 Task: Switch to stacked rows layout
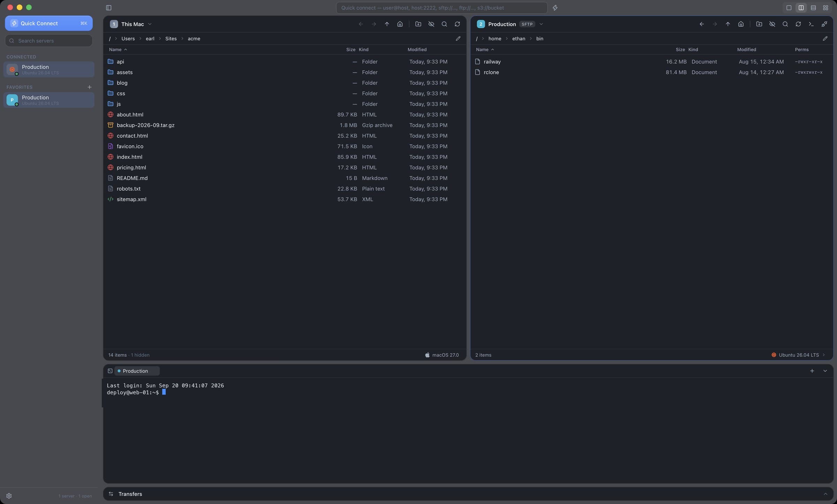[813, 8]
